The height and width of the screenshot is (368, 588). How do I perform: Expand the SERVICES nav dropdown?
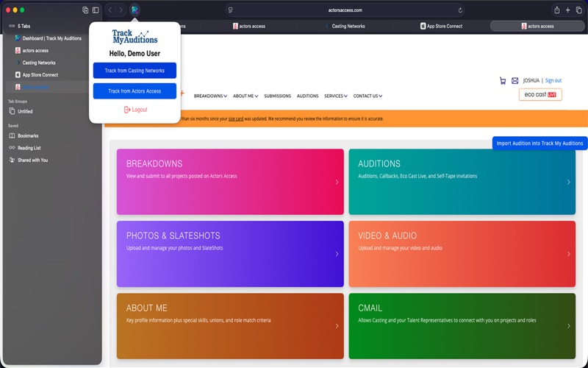[x=336, y=96]
